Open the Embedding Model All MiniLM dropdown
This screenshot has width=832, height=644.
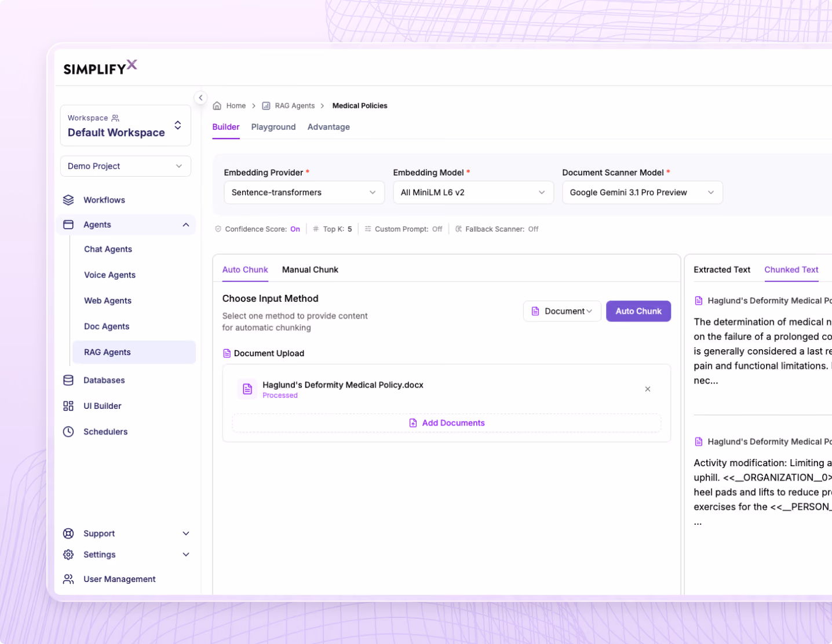(x=473, y=192)
